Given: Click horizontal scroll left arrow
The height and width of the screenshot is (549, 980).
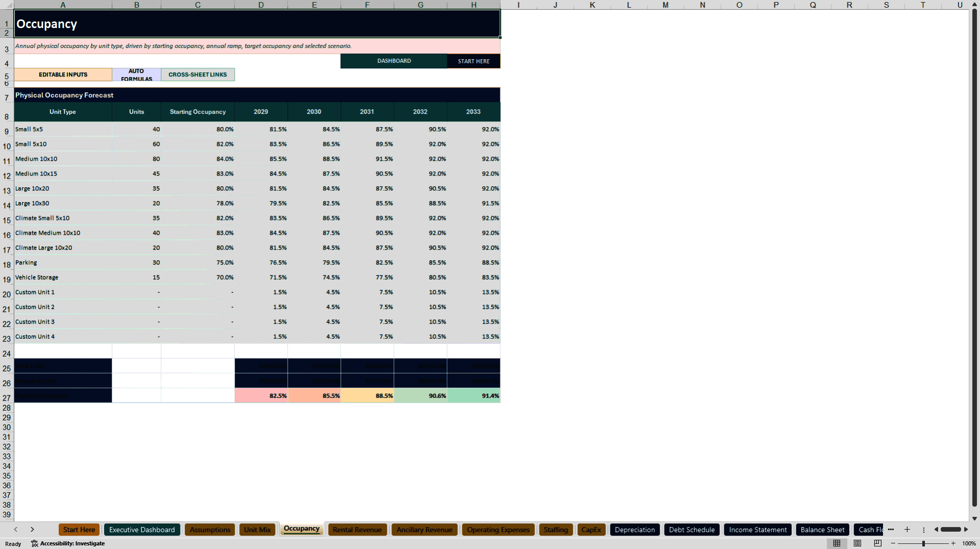Looking at the screenshot, I should 936,530.
